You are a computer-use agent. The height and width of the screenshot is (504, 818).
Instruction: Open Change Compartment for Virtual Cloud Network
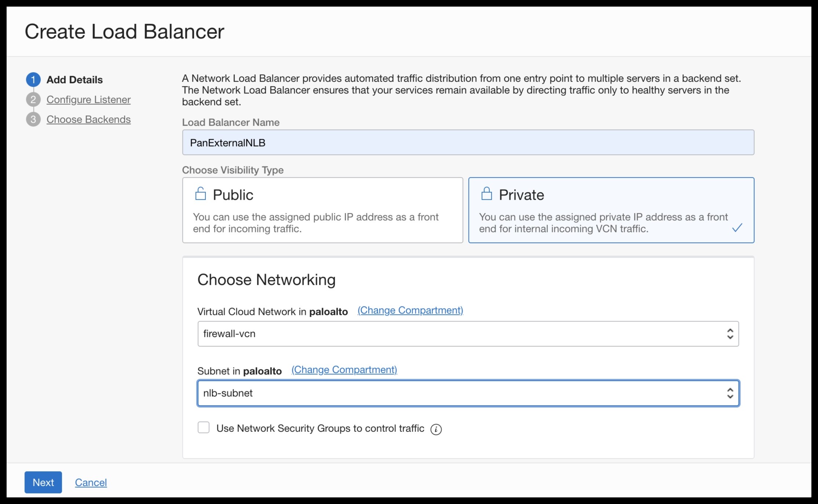click(x=410, y=310)
